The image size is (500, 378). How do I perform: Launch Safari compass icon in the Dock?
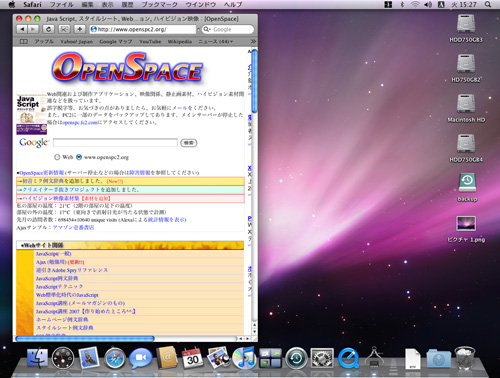pyautogui.click(x=115, y=359)
